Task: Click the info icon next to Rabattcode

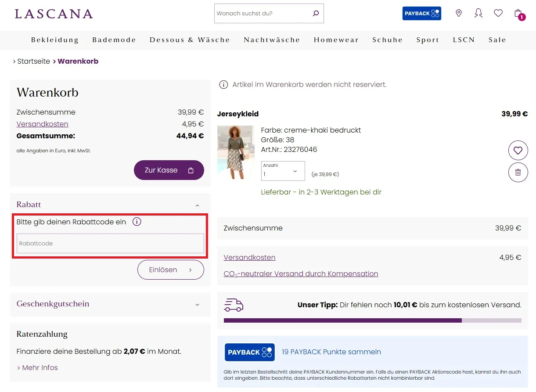Action: pyautogui.click(x=137, y=222)
